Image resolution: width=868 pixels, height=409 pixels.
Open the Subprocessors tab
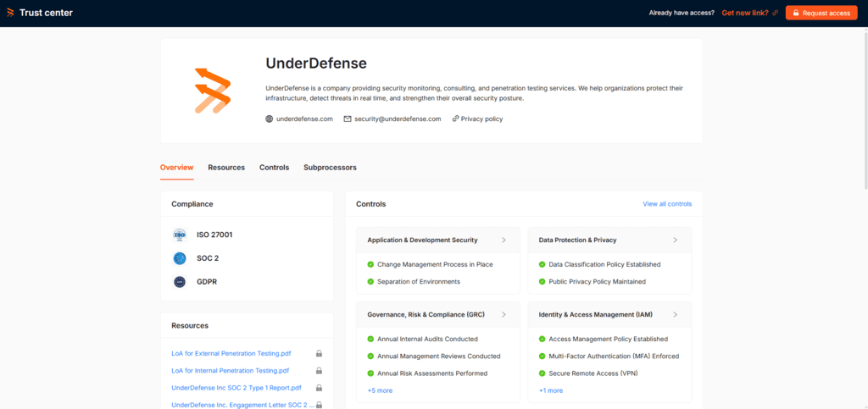[330, 168]
